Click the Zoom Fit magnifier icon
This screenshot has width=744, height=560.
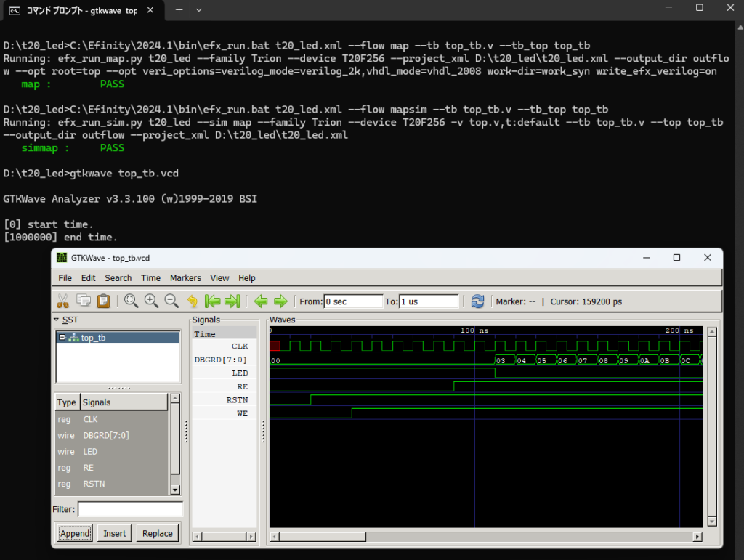point(131,301)
